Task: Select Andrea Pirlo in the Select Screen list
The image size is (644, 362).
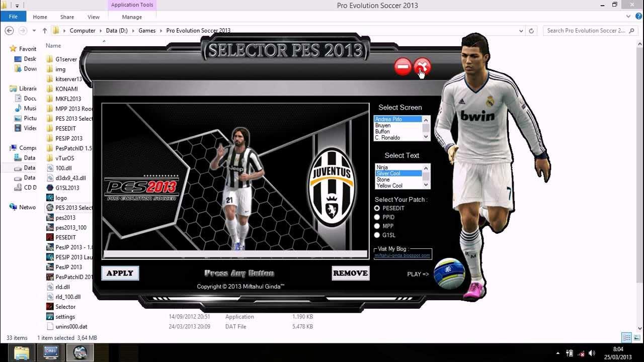Action: [398, 119]
